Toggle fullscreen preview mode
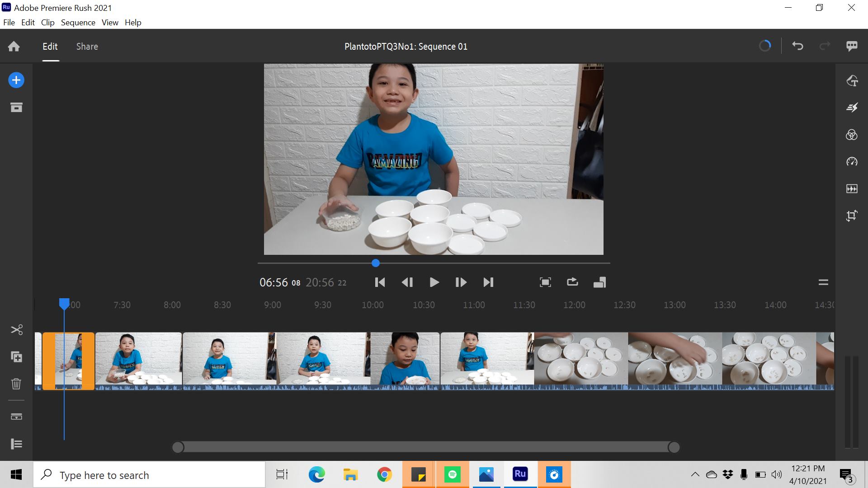868x488 pixels. point(545,282)
